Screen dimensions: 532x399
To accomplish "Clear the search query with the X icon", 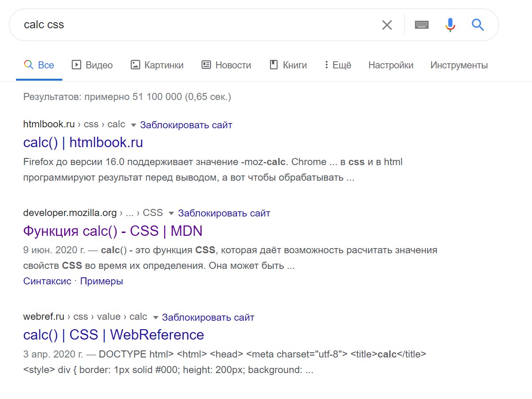I will pyautogui.click(x=387, y=25).
